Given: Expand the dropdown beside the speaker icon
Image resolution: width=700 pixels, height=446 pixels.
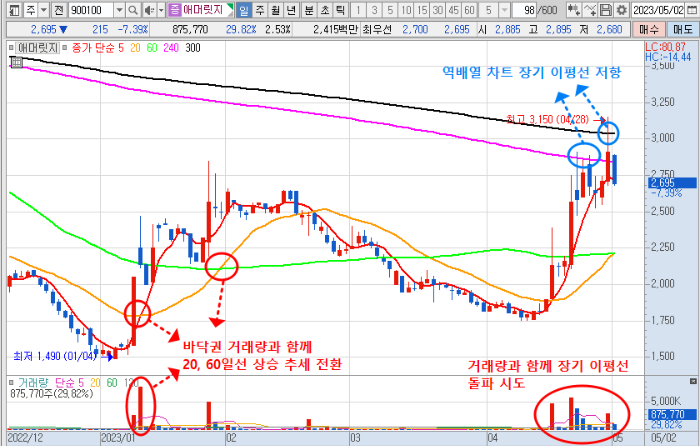Looking at the screenshot, I should [x=161, y=10].
